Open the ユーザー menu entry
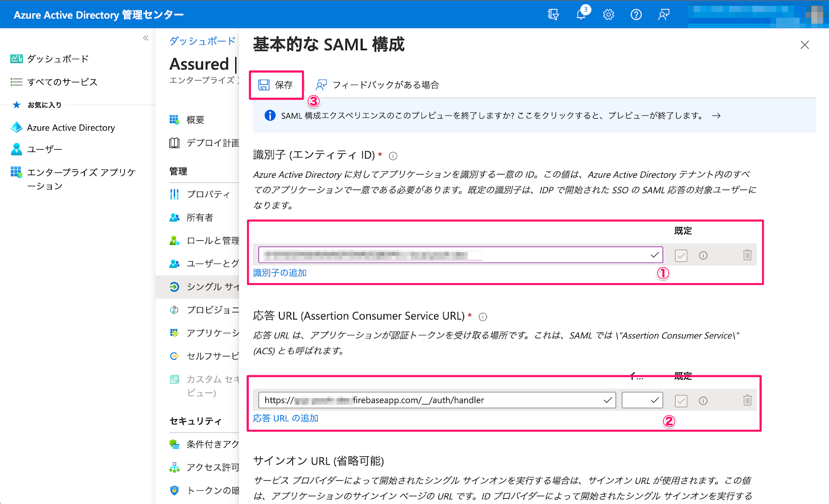829x504 pixels. coord(36,149)
